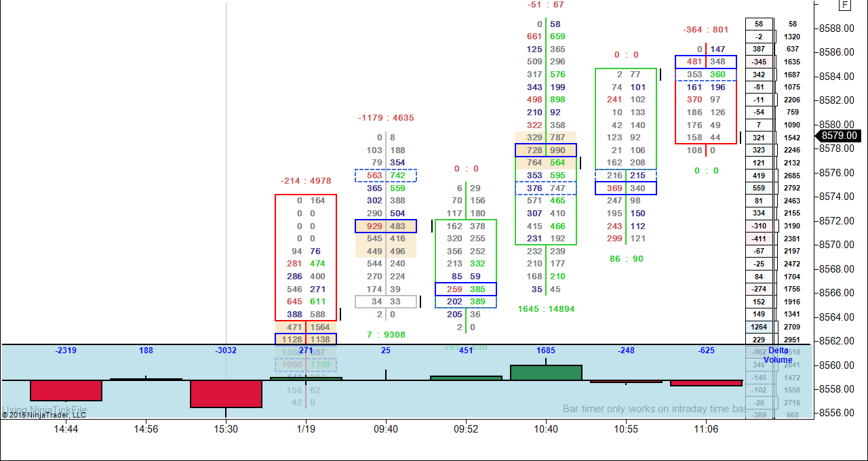Click the 14:56 time axis label
868x461 pixels.
(x=146, y=428)
